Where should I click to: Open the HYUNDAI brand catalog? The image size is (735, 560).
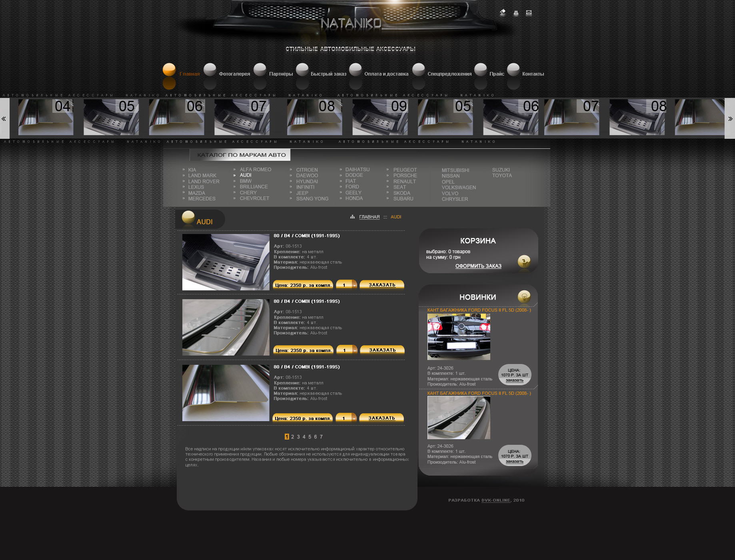307,182
